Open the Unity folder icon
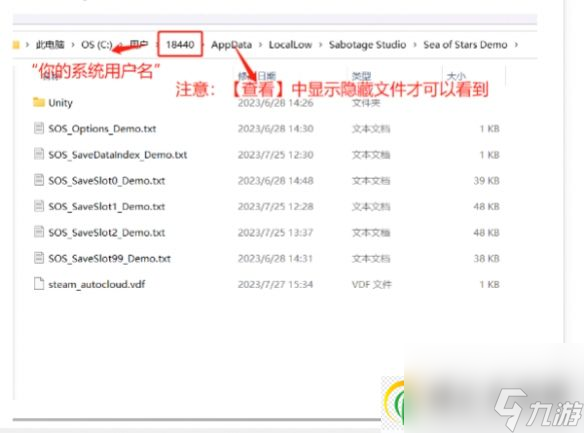584x433 pixels. [39, 102]
